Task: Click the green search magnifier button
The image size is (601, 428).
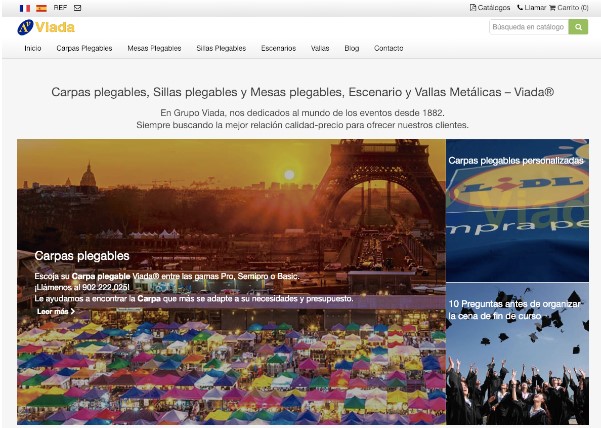Action: (x=578, y=27)
